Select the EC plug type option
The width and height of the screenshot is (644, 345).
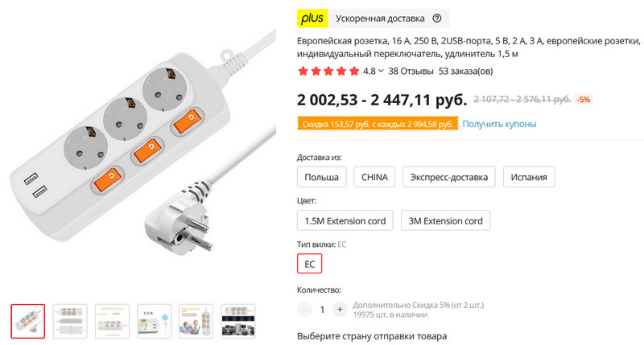[x=309, y=264]
